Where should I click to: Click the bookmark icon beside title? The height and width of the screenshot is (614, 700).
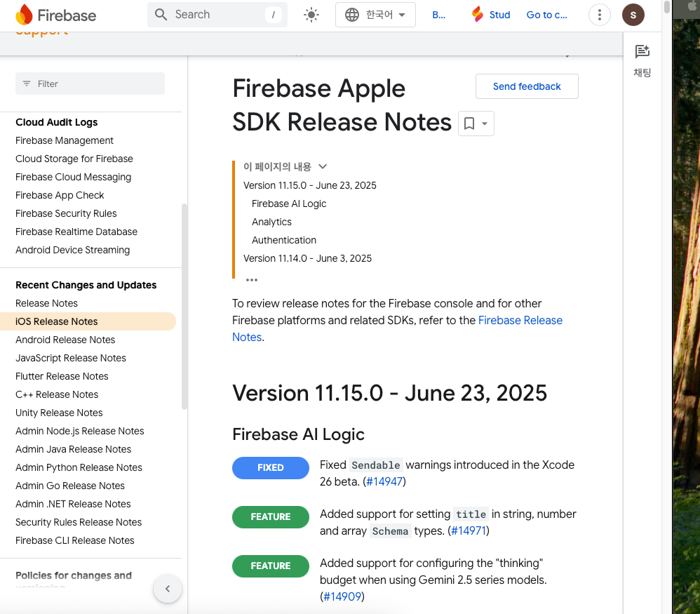(469, 124)
